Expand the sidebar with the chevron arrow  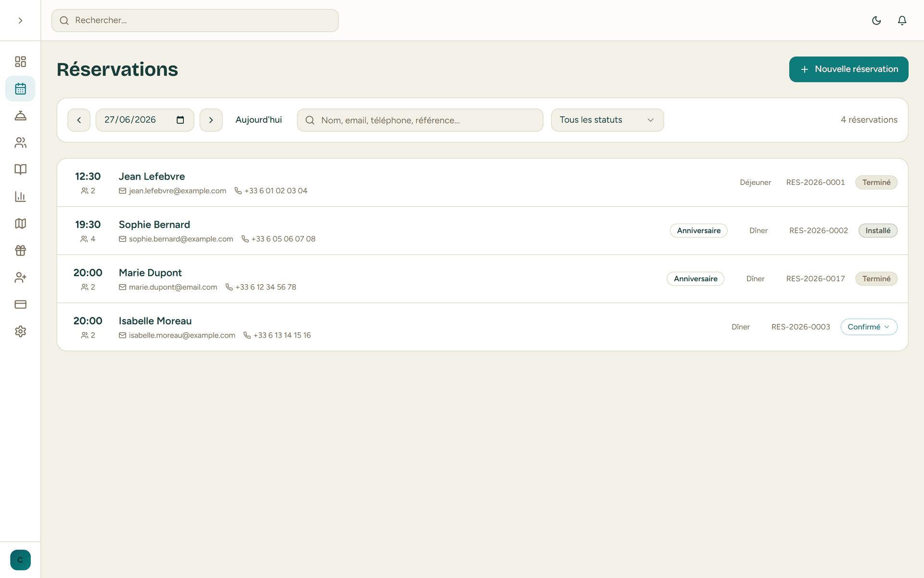(20, 20)
